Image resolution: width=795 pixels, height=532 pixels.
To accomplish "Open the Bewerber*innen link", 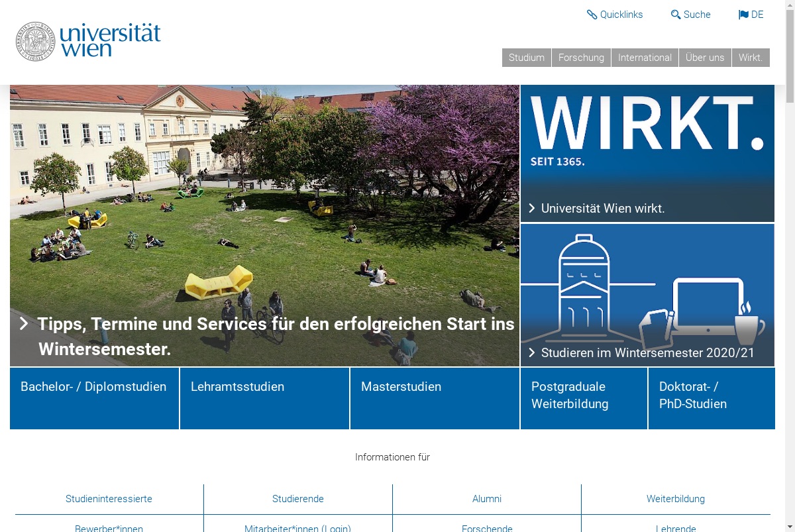I will click(109, 528).
